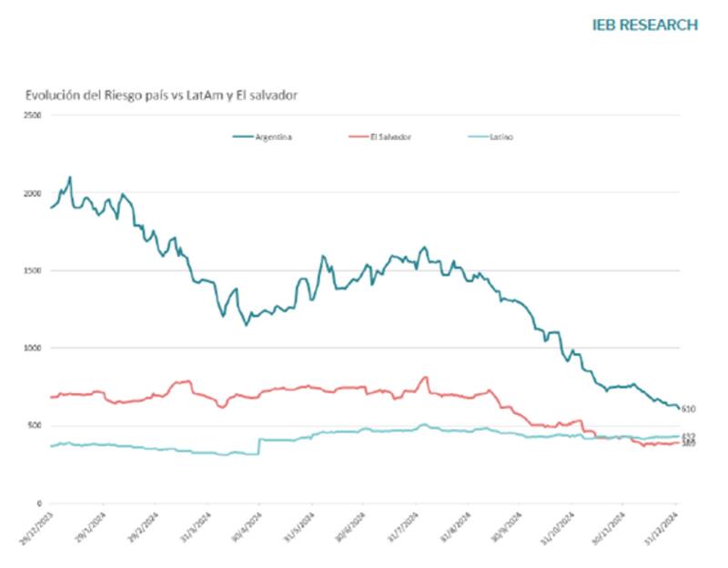Click the IEB RESEARCH logo
Screen dimensions: 728x568
pos(645,25)
